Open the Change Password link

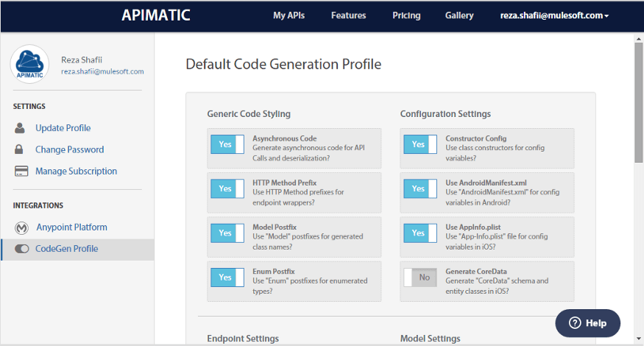click(x=69, y=149)
